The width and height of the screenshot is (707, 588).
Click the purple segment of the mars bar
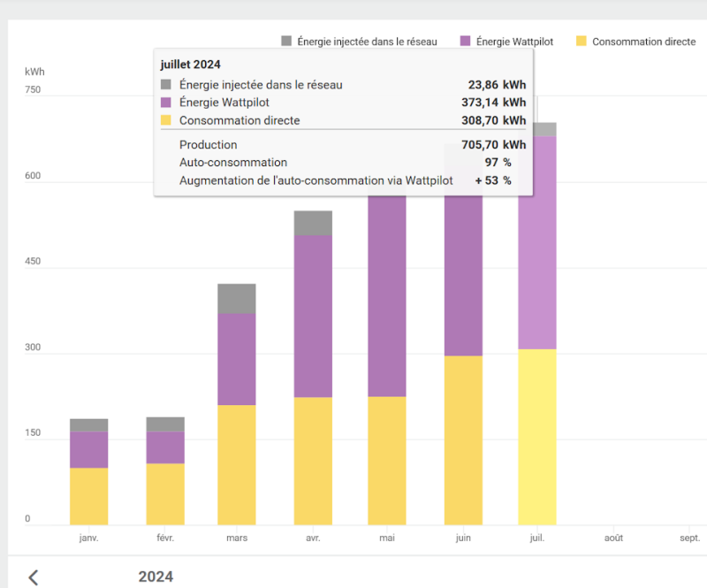point(236,359)
